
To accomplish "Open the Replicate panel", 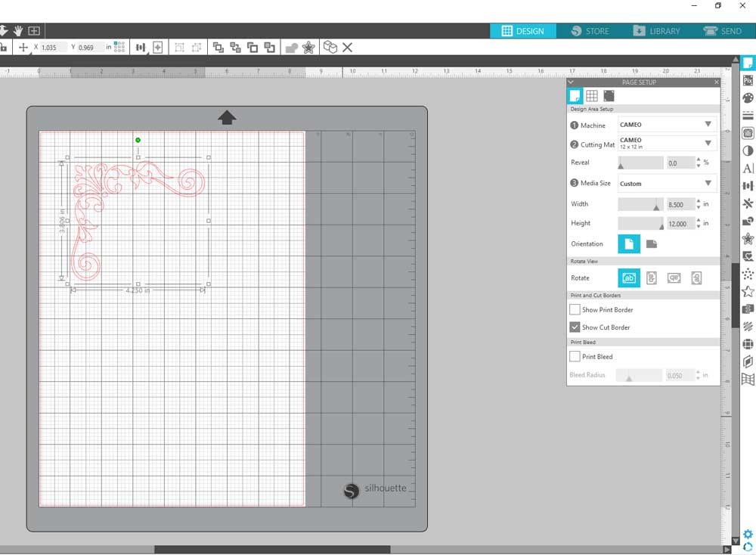I will pos(748,203).
